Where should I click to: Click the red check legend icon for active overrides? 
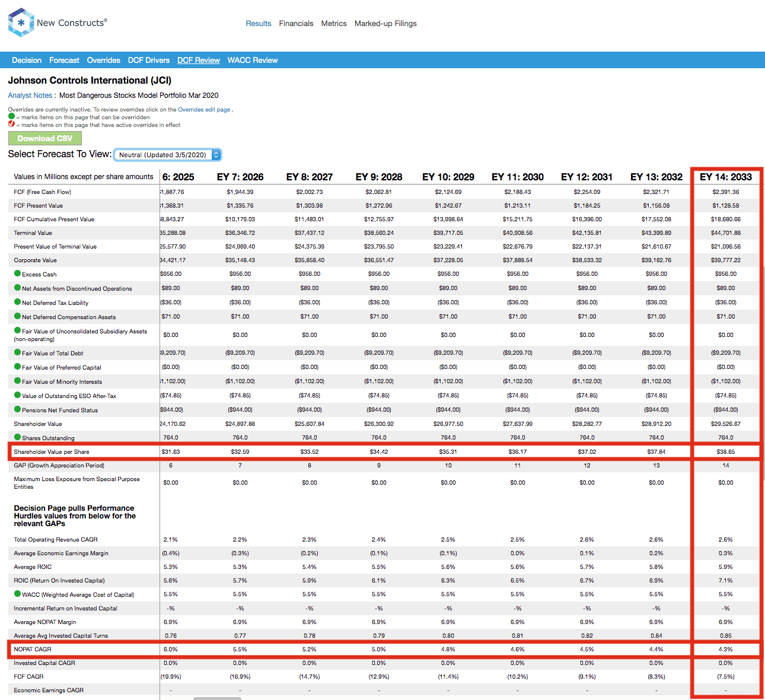(11, 124)
